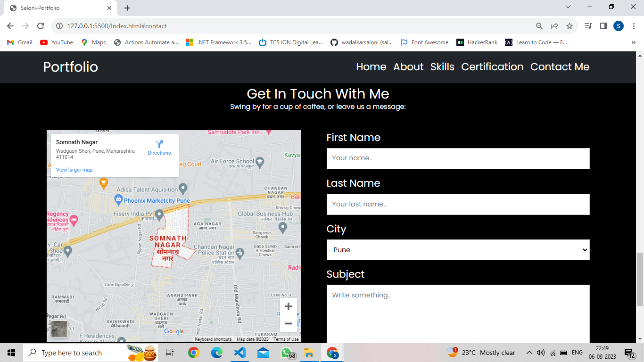Open the HackerRank bookmark
Image resolution: width=644 pixels, height=362 pixels.
[x=477, y=42]
